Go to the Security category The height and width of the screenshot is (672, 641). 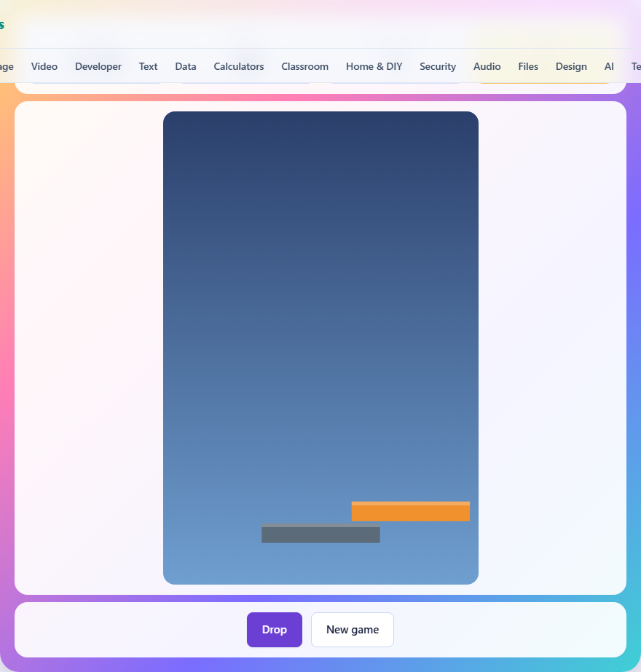click(x=438, y=66)
